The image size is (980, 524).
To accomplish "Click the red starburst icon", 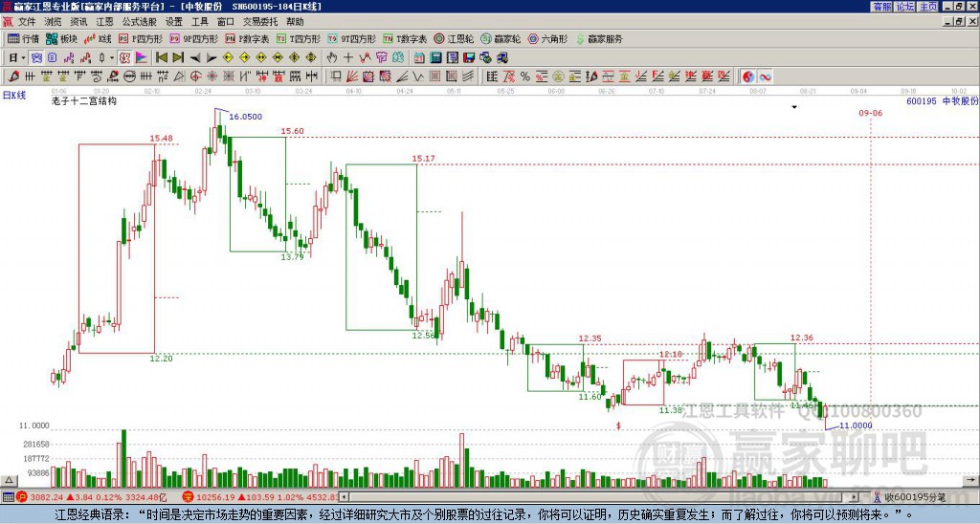I will tap(212, 76).
